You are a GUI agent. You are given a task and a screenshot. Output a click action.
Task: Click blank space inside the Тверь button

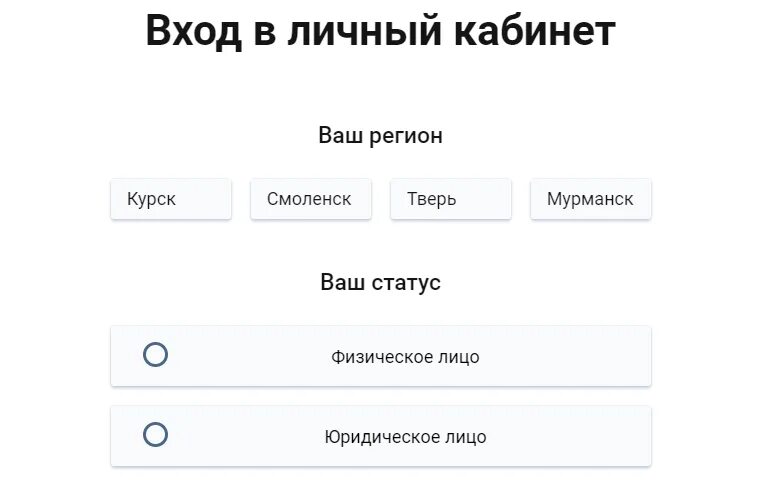pyautogui.click(x=485, y=199)
